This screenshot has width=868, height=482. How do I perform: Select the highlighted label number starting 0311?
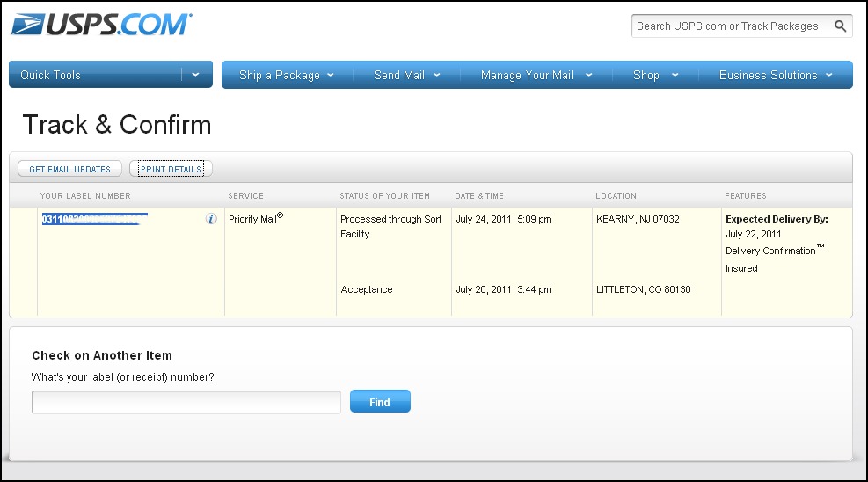[x=95, y=219]
